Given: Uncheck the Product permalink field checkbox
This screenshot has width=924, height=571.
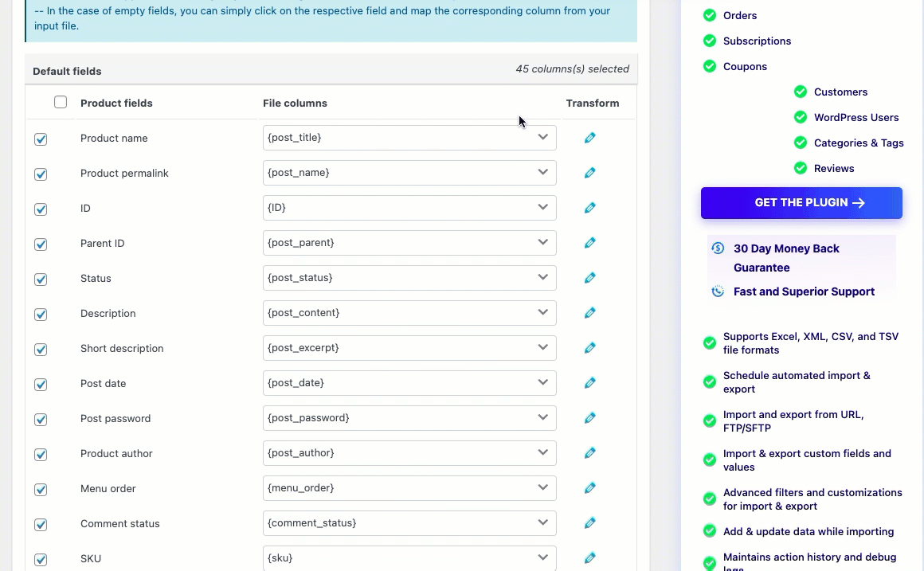Looking at the screenshot, I should [x=41, y=174].
